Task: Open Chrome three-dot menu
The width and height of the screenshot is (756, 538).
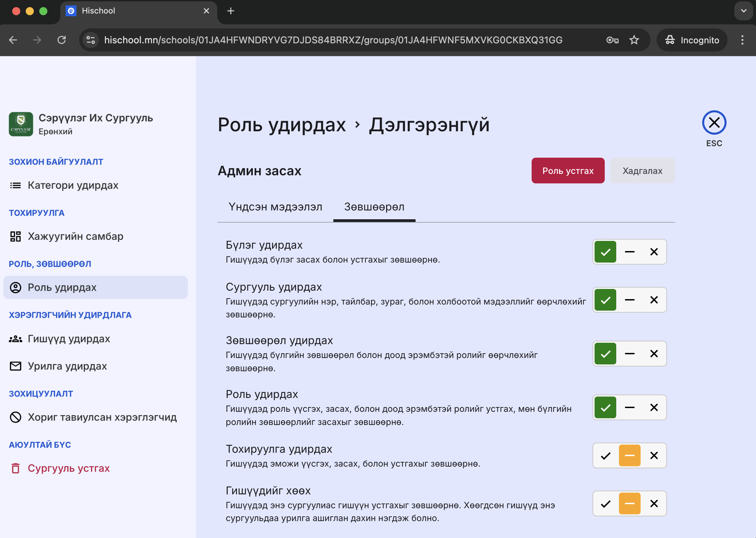Action: 742,40
